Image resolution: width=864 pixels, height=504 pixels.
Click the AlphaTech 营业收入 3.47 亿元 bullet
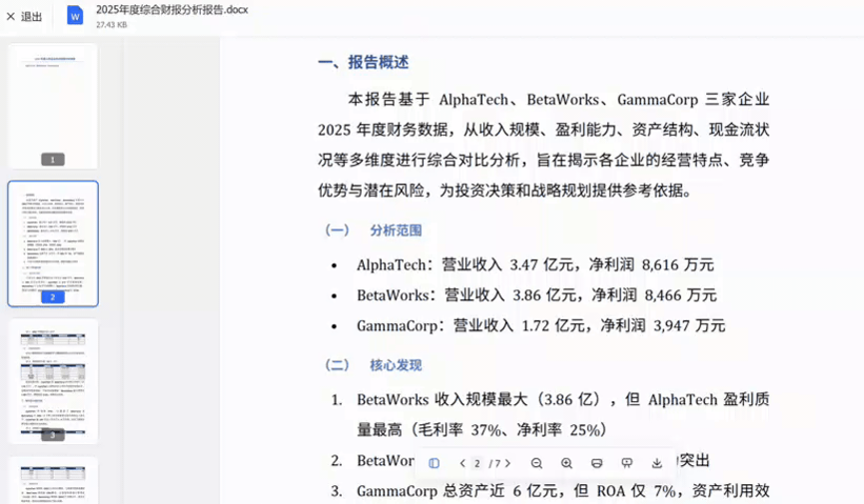[x=535, y=264]
